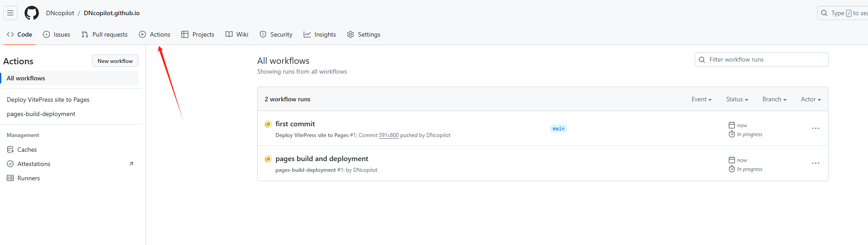Screen dimensions: 868x245
Task: Click the Issues circle icon
Action: (x=46, y=34)
